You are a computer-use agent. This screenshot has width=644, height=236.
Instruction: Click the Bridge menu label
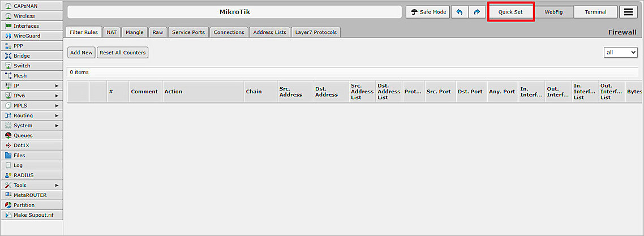(22, 56)
